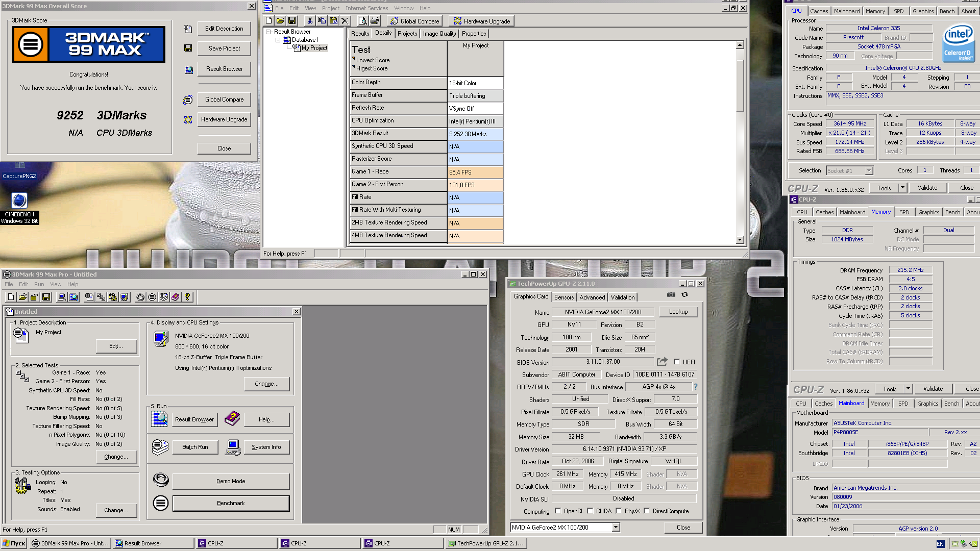Click the floppy Save icon in Result Browser toolbar
This screenshot has height=551, width=980.
pyautogui.click(x=292, y=20)
